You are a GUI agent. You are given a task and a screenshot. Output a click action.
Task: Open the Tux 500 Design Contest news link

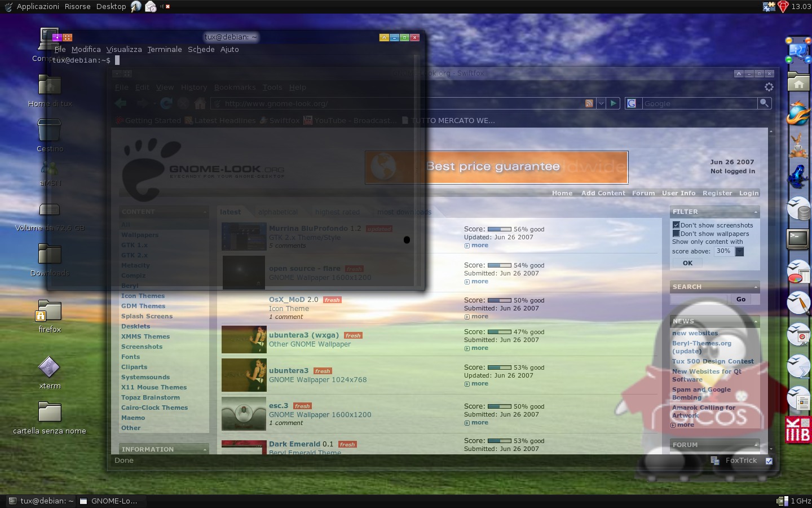713,361
